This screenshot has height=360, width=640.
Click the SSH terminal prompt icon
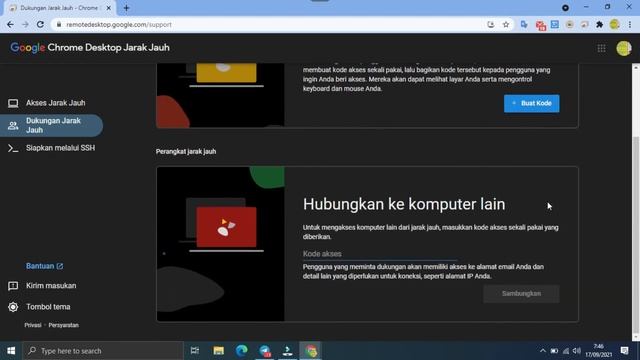pos(13,148)
